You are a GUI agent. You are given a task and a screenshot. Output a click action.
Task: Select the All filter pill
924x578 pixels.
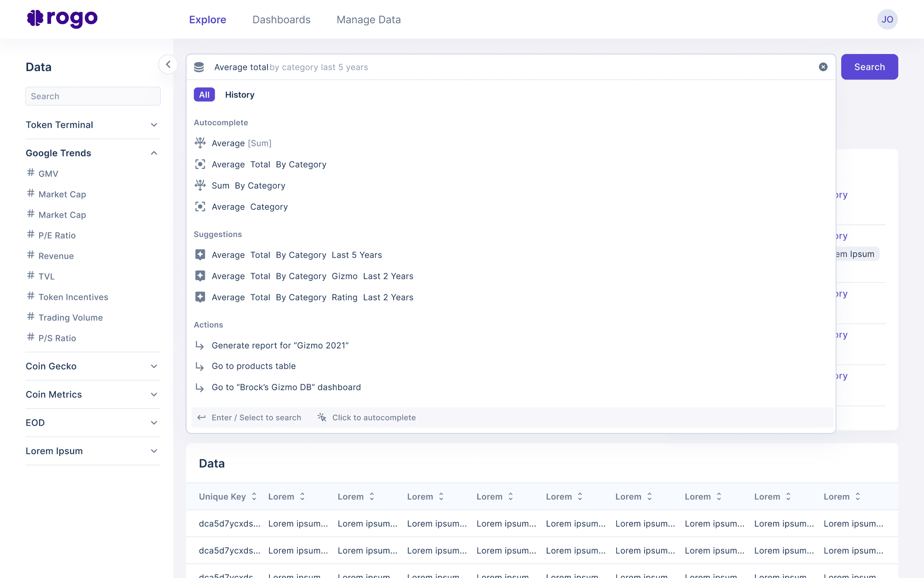[204, 94]
